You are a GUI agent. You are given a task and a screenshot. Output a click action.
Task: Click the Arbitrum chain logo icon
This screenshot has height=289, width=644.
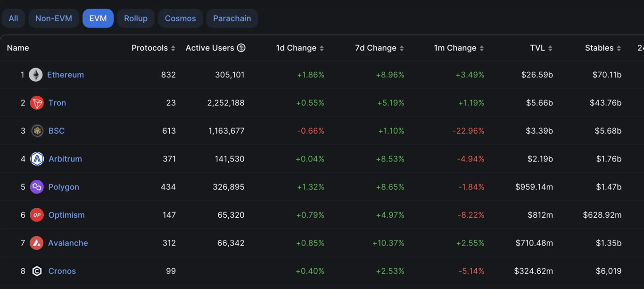point(37,159)
